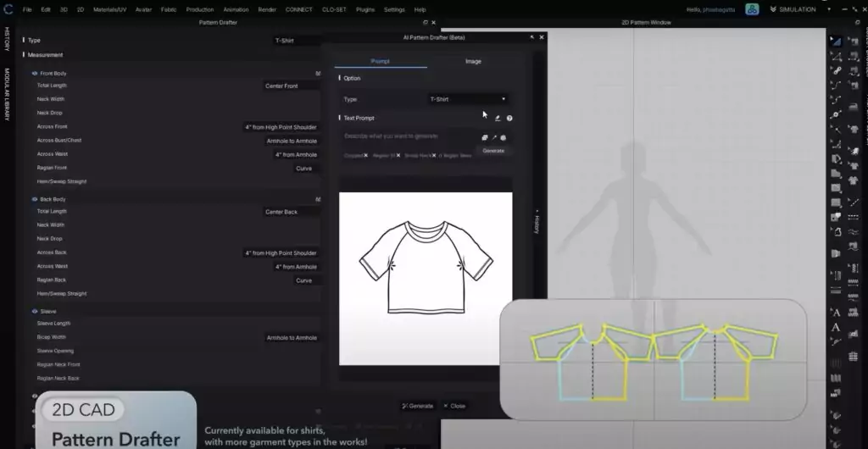Select the second capital A annotation tool
868x449 pixels.
coord(836,327)
